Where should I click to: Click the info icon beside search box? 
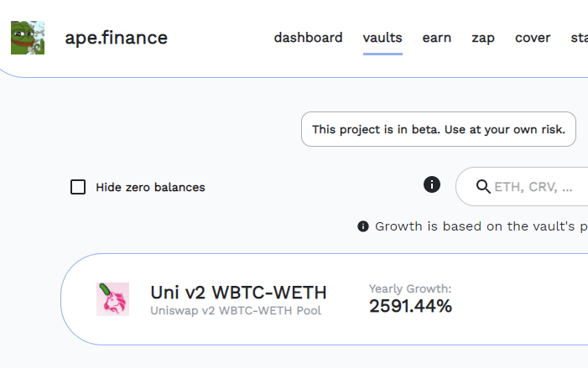click(432, 184)
